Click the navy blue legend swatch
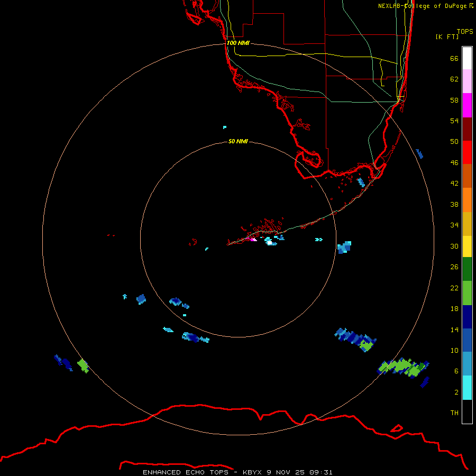This screenshot has width=476, height=476. click(467, 317)
